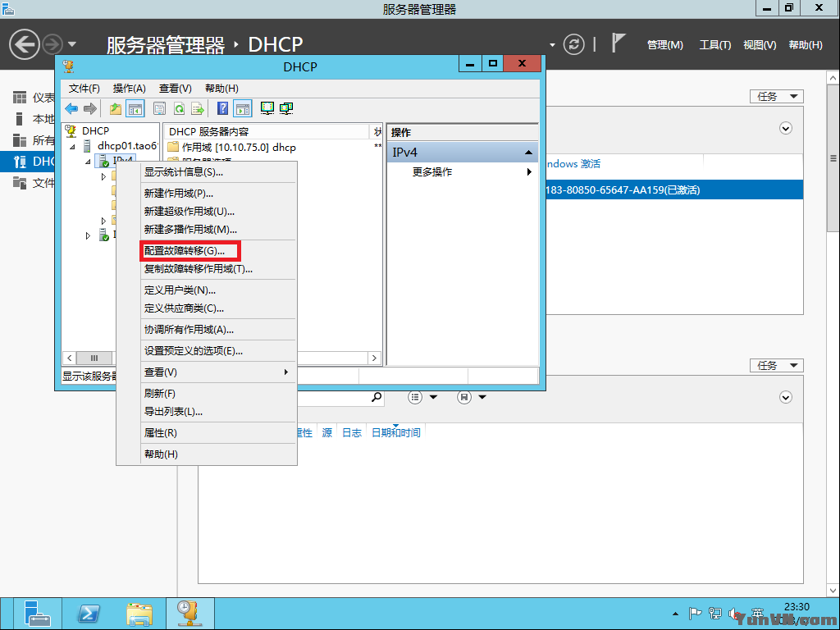
Task: Open the 视图(V) menu in Server Manager
Action: pos(759,45)
